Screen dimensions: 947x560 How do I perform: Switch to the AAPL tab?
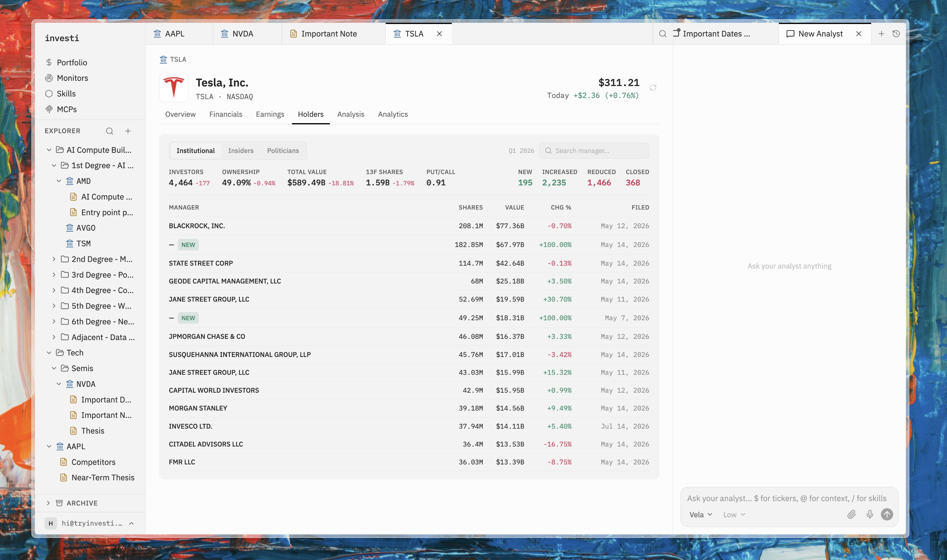coord(179,34)
